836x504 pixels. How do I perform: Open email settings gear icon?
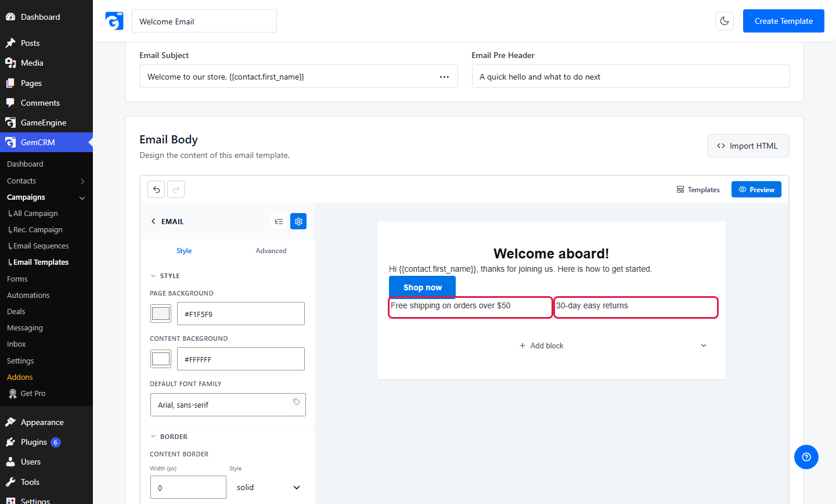pos(298,221)
